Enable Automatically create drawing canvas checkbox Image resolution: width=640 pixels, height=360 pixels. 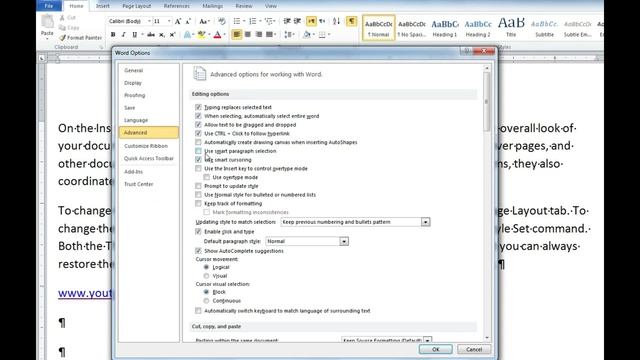pos(198,142)
